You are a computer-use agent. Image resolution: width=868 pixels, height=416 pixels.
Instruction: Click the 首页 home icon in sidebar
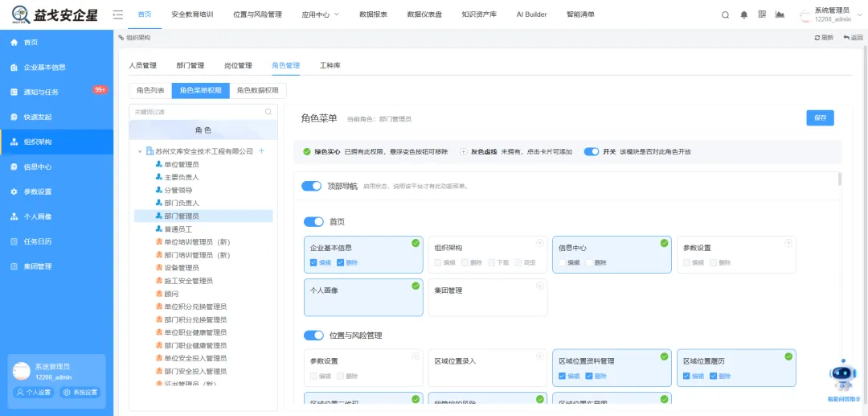pos(14,42)
